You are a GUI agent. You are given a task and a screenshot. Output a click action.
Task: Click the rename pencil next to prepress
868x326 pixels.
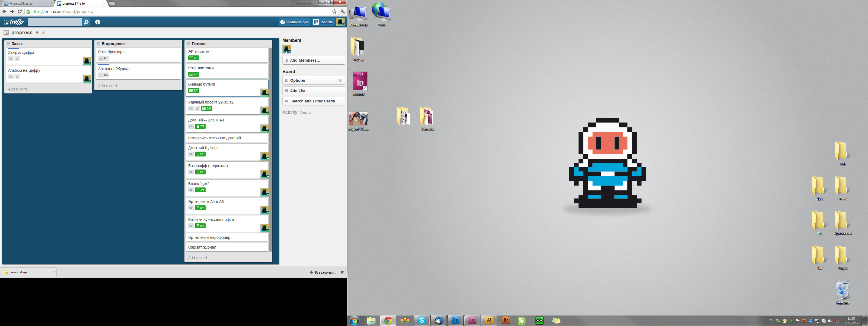tap(43, 33)
